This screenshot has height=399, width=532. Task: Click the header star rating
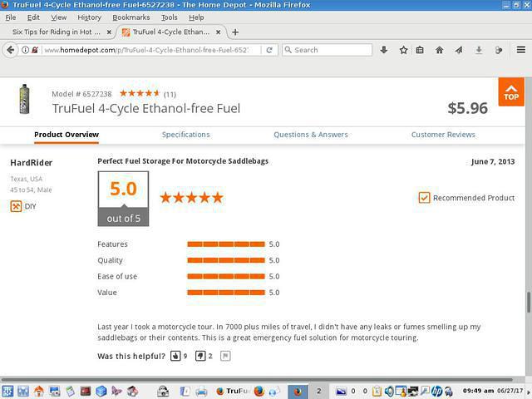point(140,93)
